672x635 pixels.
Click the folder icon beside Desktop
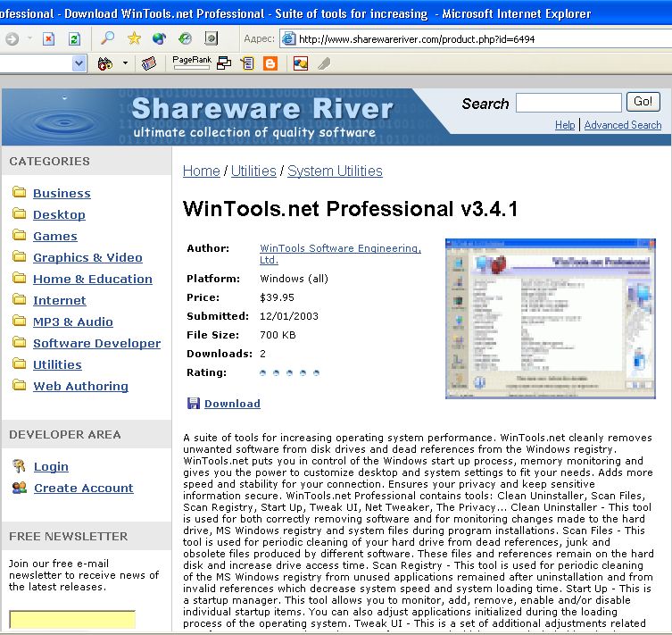tap(20, 213)
